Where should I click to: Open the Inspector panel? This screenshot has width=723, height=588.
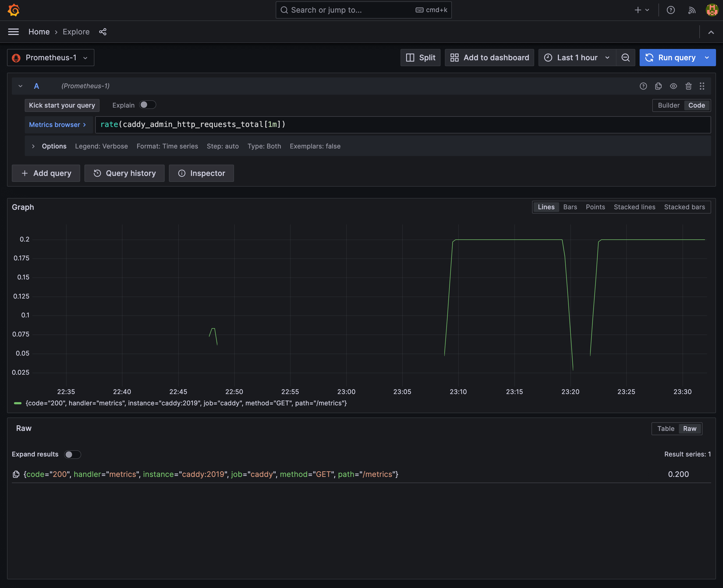pyautogui.click(x=201, y=173)
